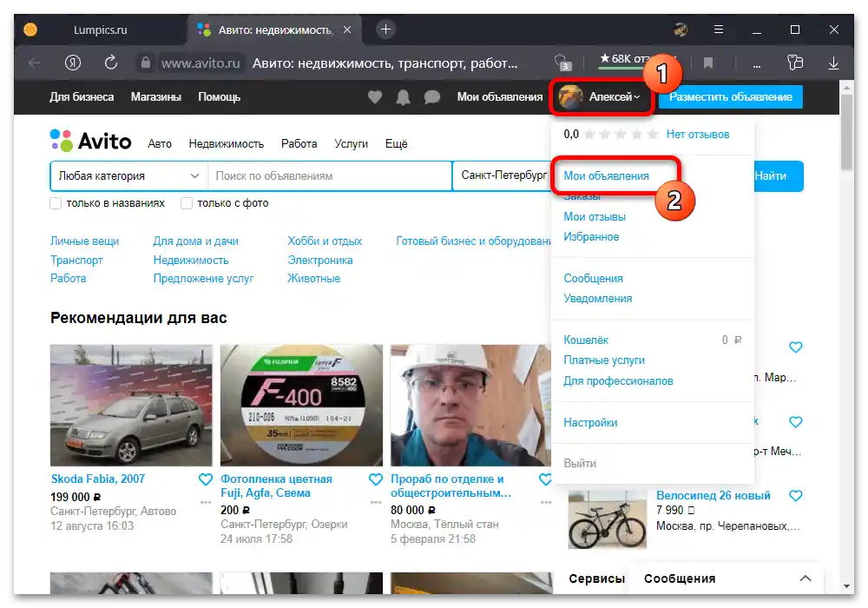The width and height of the screenshot is (868, 608).
Task: Open Работа in top navigation
Action: pyautogui.click(x=299, y=144)
